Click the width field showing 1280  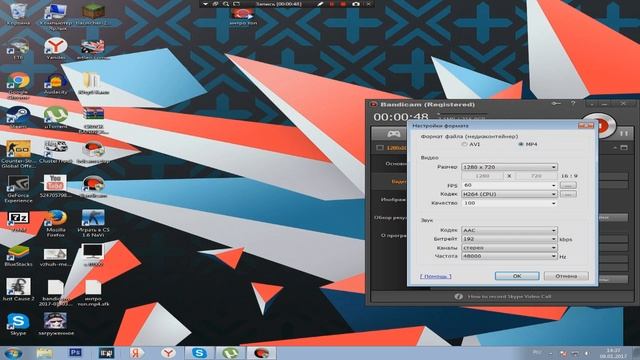coord(482,176)
